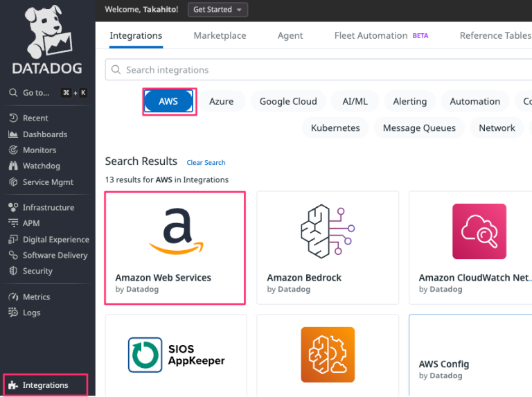
Task: Click the Go to search magnifier icon
Action: tap(13, 93)
